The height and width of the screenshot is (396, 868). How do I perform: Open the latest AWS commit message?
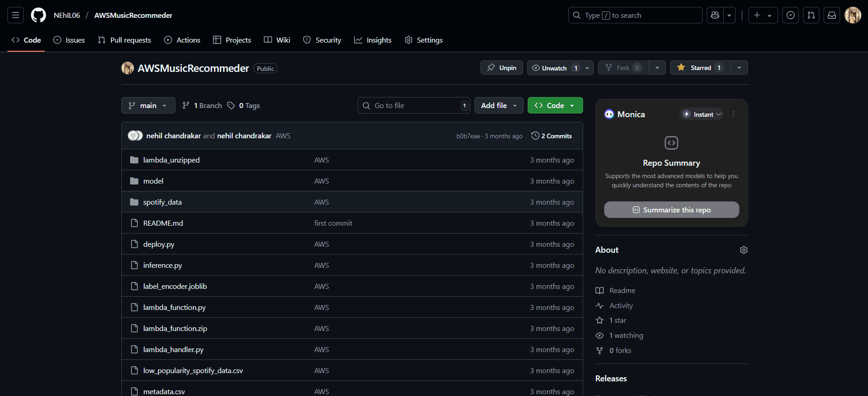[283, 136]
